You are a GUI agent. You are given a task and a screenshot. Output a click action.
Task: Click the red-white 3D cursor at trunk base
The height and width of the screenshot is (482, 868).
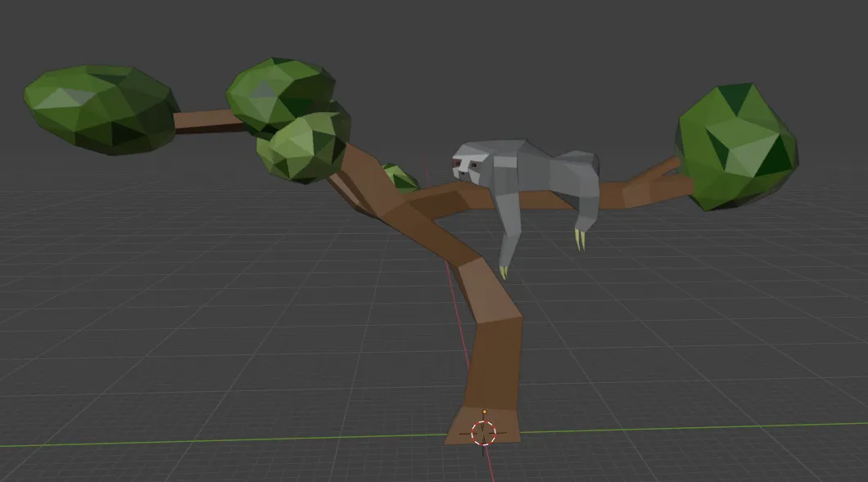click(483, 433)
